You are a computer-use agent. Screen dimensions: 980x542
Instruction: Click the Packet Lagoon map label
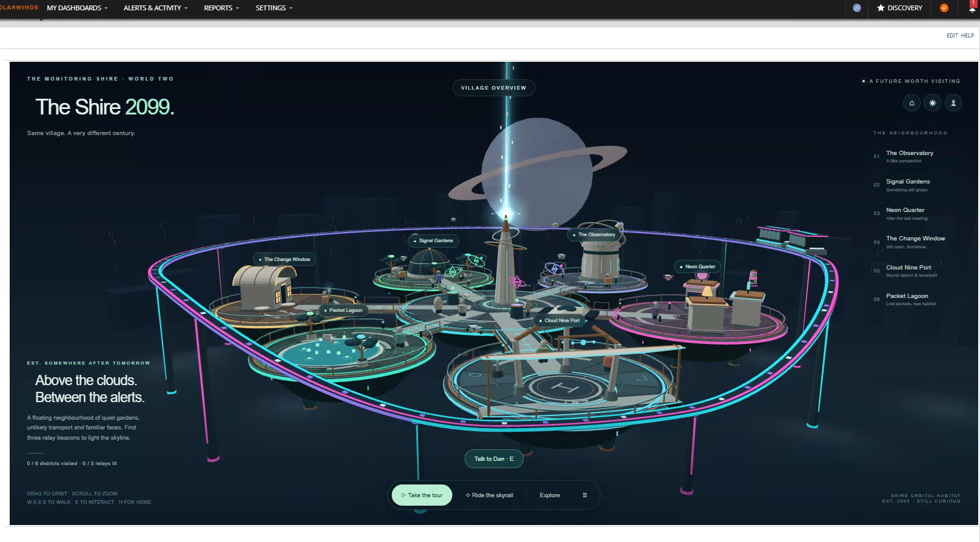[x=343, y=310]
